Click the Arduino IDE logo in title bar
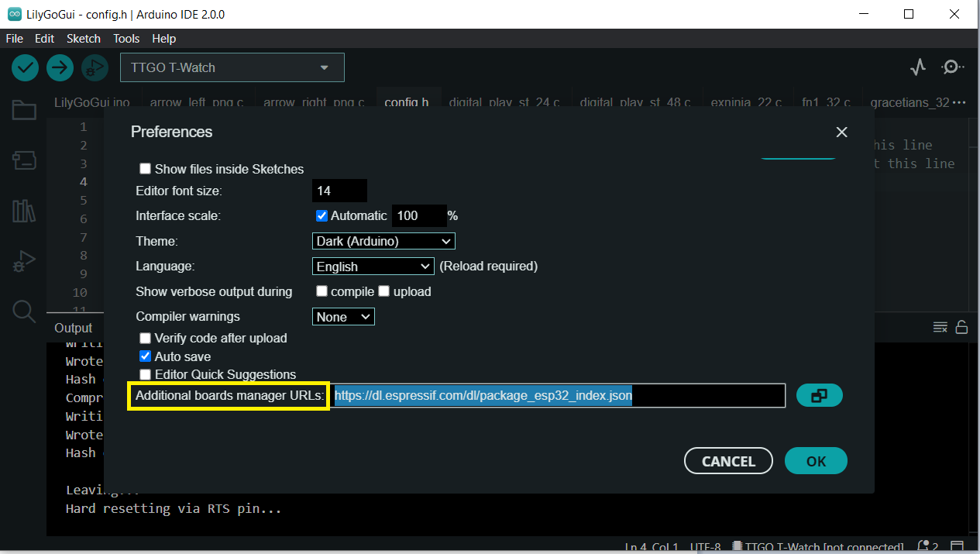This screenshot has height=554, width=980. point(15,14)
